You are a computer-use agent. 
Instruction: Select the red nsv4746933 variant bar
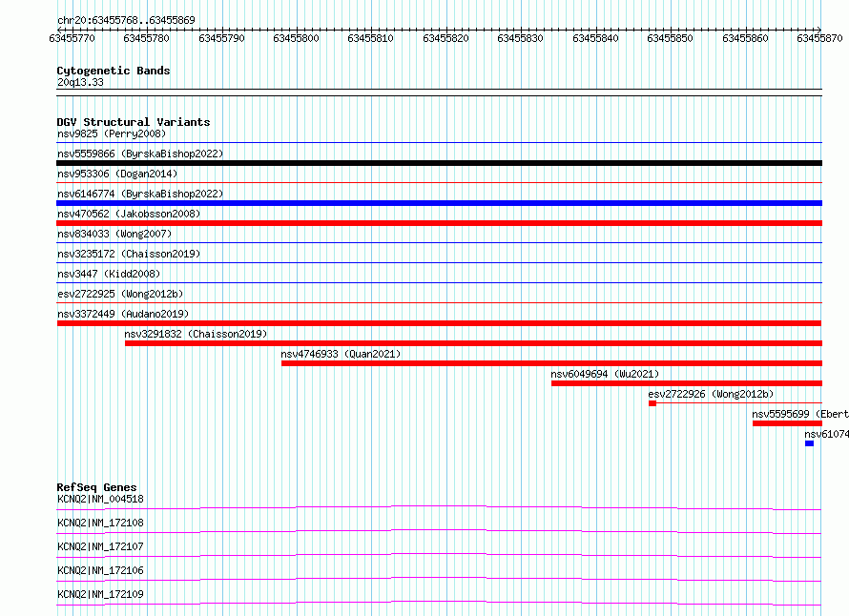pyautogui.click(x=551, y=363)
